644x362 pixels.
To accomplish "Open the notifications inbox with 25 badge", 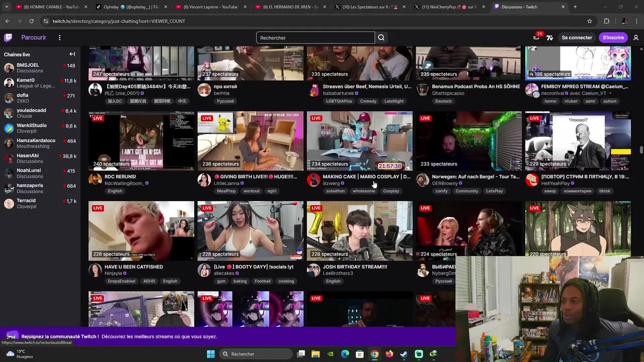I will point(536,38).
